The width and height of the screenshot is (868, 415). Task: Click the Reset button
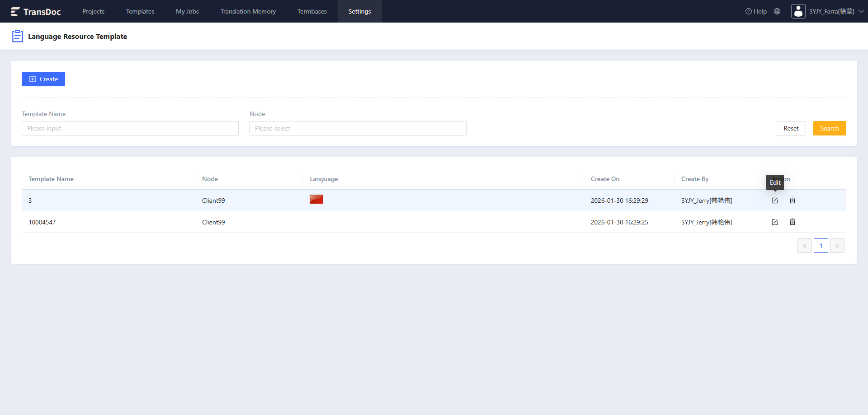tap(791, 128)
